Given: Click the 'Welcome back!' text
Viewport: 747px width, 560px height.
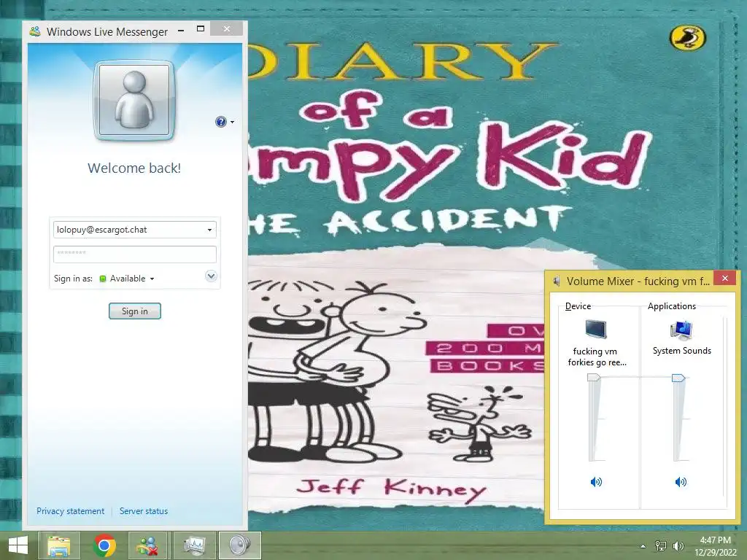Looking at the screenshot, I should tap(134, 168).
